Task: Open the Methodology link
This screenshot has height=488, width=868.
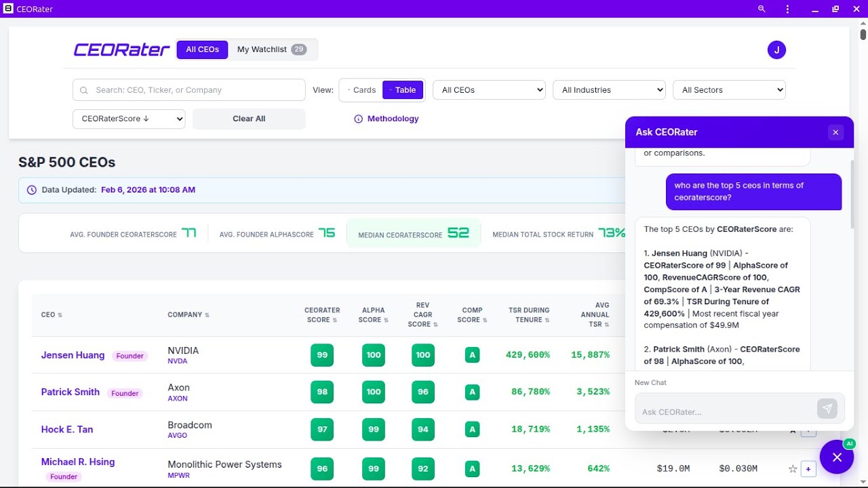Action: tap(393, 119)
